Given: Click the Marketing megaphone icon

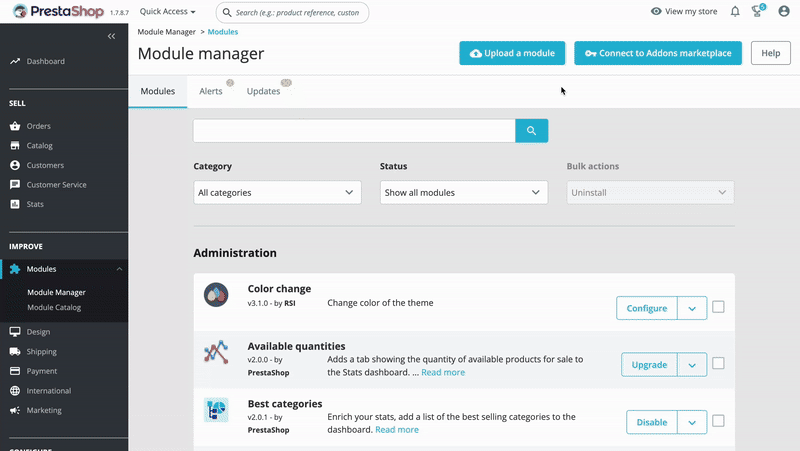Looking at the screenshot, I should (x=15, y=410).
